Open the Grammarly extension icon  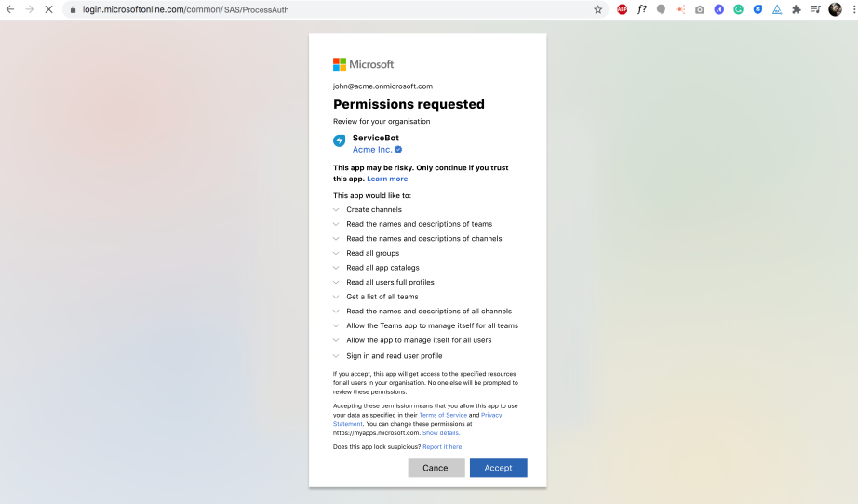[x=738, y=9]
